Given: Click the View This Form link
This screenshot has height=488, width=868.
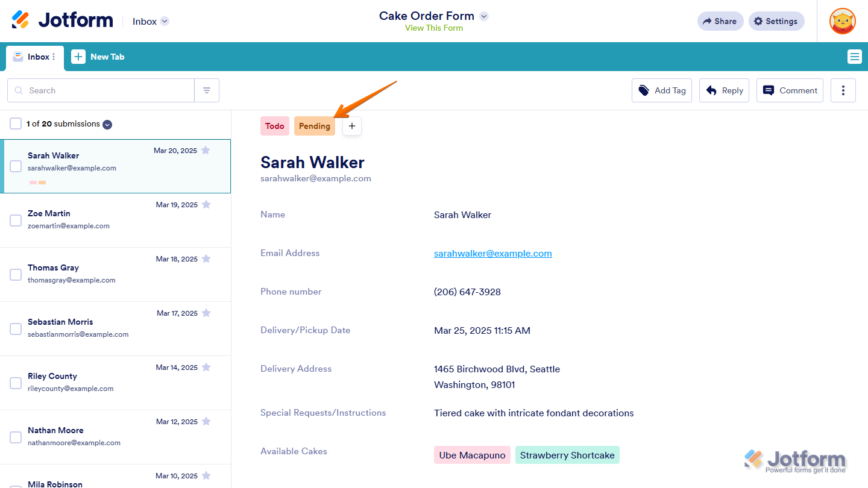Looking at the screenshot, I should coord(434,28).
